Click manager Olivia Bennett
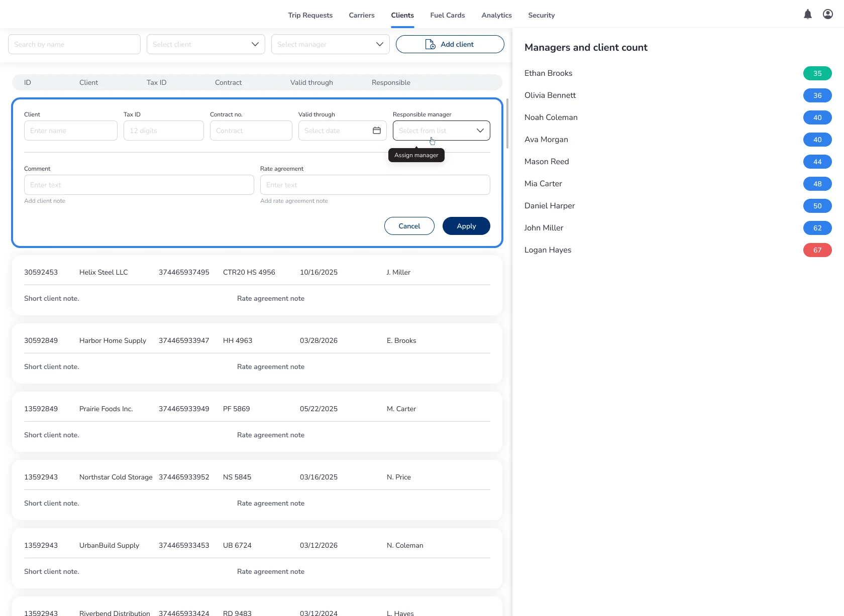844x616 pixels. pos(550,95)
